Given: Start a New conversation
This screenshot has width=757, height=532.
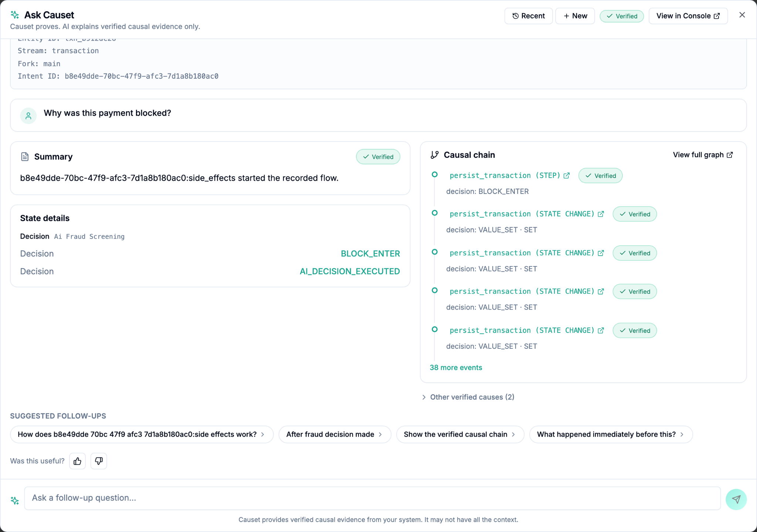Looking at the screenshot, I should click(575, 16).
